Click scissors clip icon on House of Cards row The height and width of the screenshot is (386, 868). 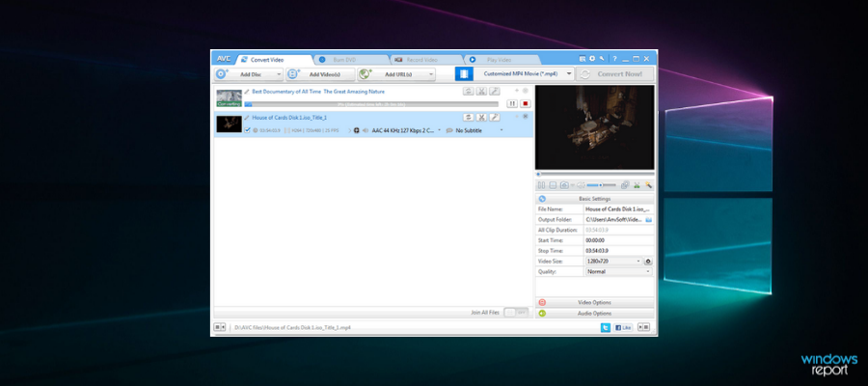pos(481,118)
